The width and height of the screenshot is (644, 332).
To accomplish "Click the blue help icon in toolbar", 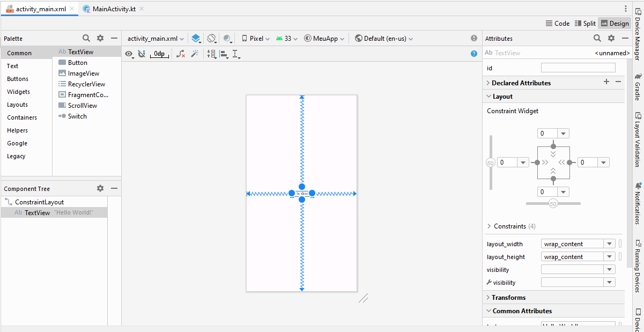I will (473, 54).
